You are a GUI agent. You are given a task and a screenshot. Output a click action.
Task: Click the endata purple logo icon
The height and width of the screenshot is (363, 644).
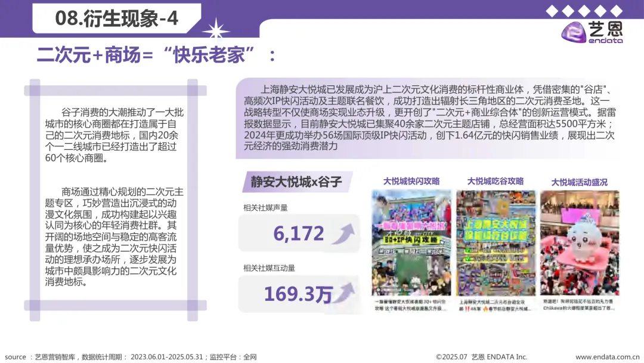click(574, 32)
